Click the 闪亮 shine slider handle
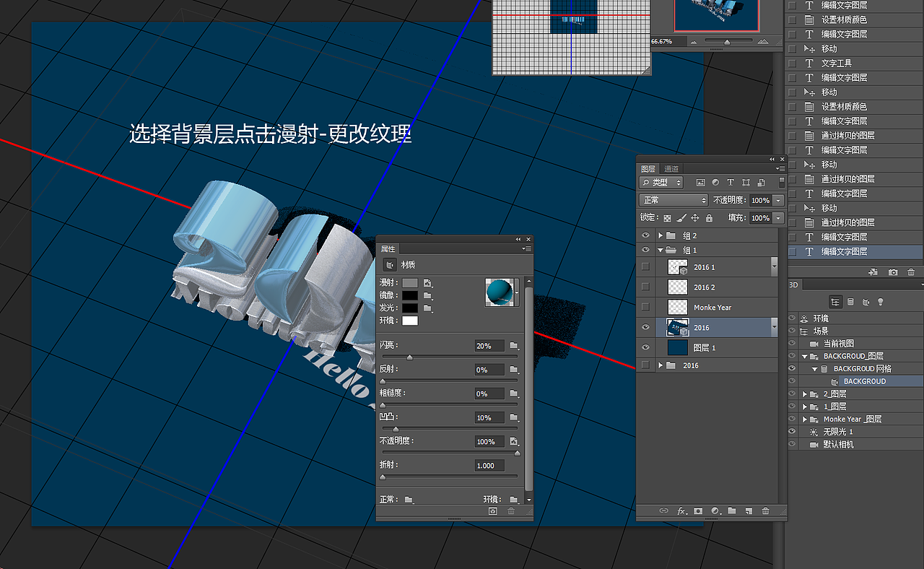This screenshot has height=569, width=924. point(410,357)
